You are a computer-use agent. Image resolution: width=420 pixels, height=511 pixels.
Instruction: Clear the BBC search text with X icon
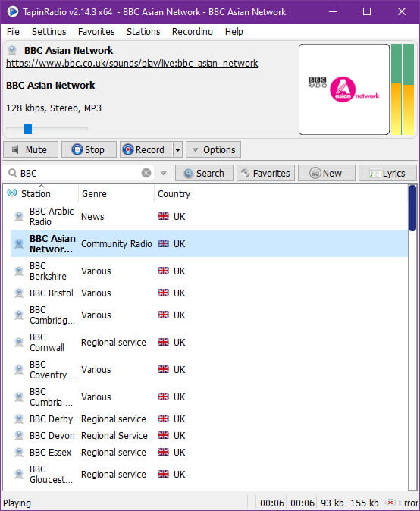[x=146, y=173]
